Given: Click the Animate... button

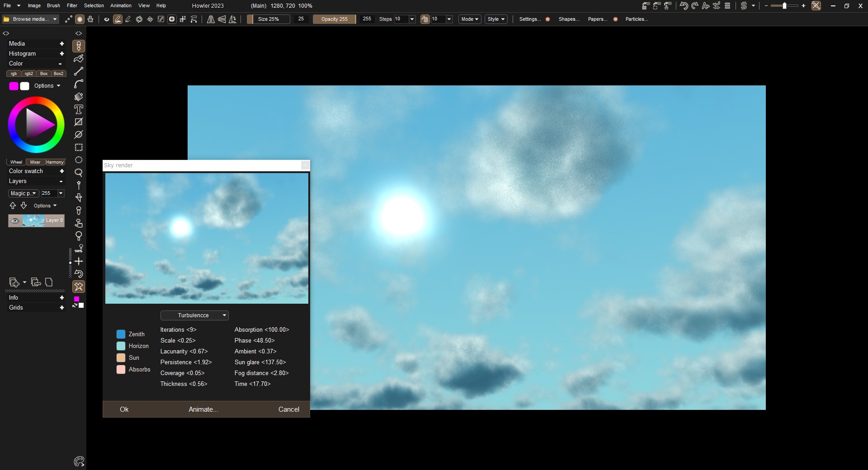Looking at the screenshot, I should pyautogui.click(x=203, y=409).
